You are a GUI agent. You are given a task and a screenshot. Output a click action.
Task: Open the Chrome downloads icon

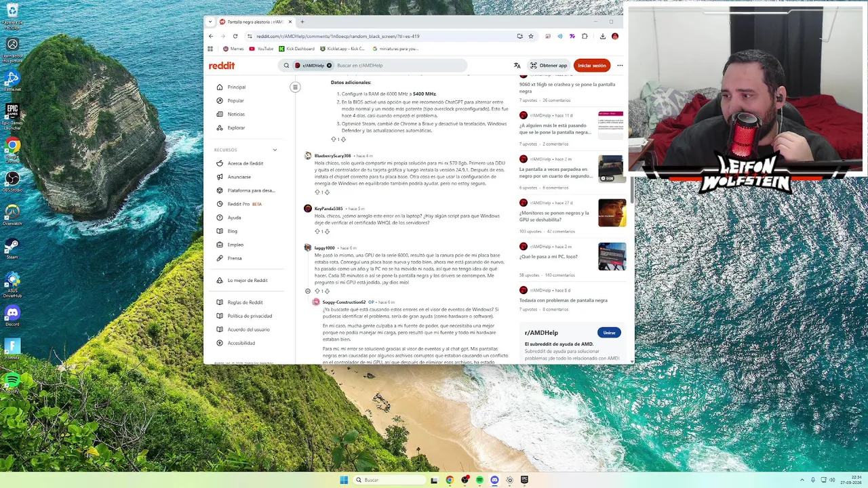click(602, 36)
